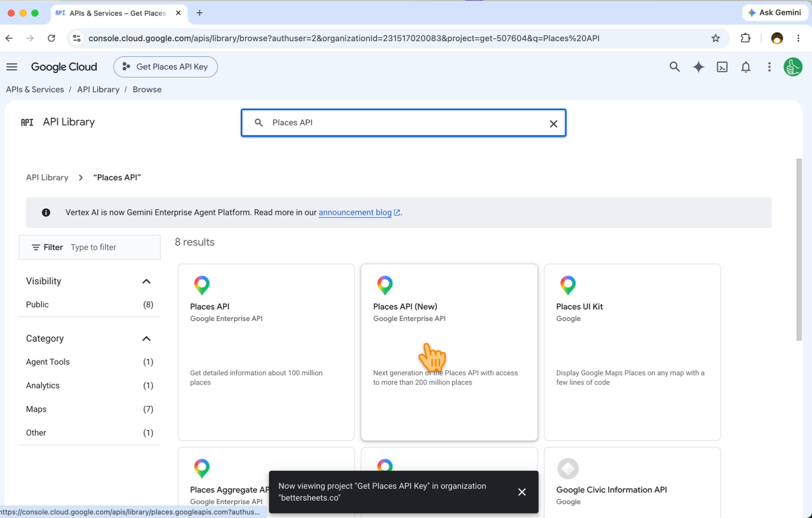
Task: Click the green account avatar
Action: [x=793, y=67]
